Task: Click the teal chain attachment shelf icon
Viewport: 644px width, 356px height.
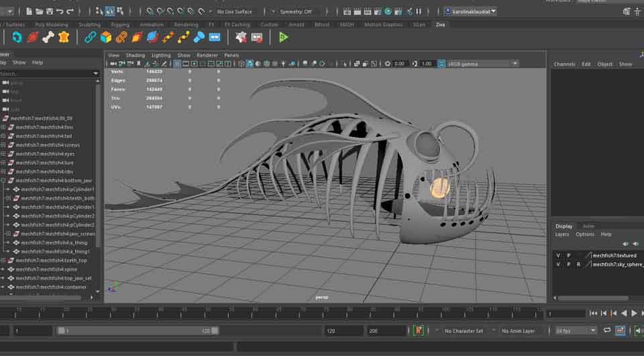Action: pos(91,38)
